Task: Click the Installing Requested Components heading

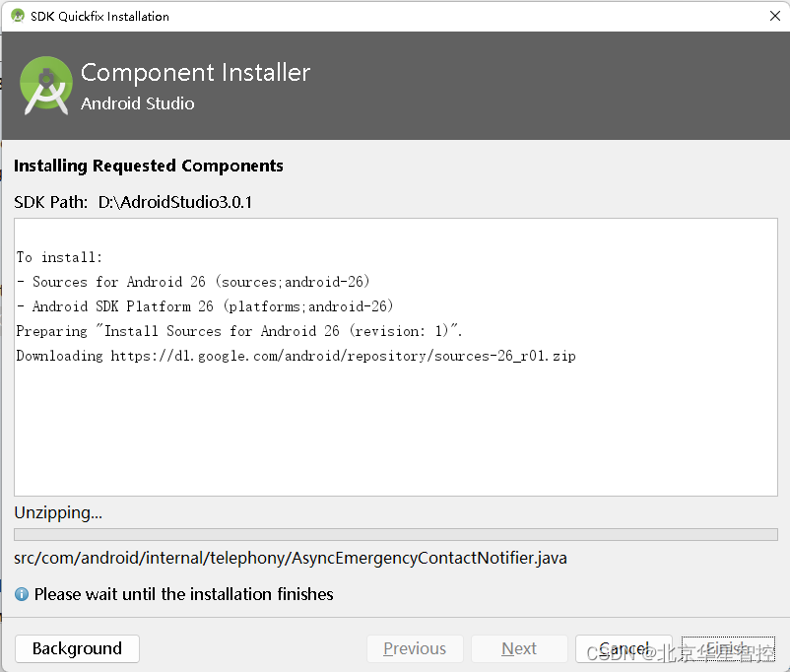Action: point(149,166)
